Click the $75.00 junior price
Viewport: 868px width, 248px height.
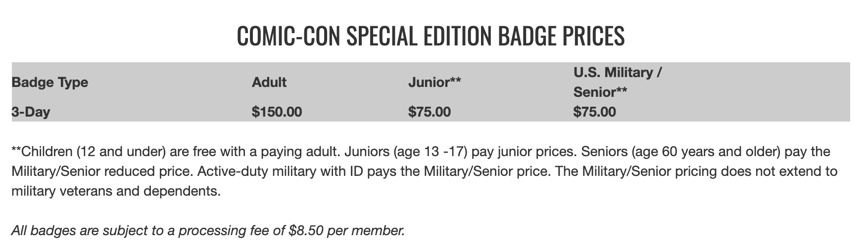(430, 112)
